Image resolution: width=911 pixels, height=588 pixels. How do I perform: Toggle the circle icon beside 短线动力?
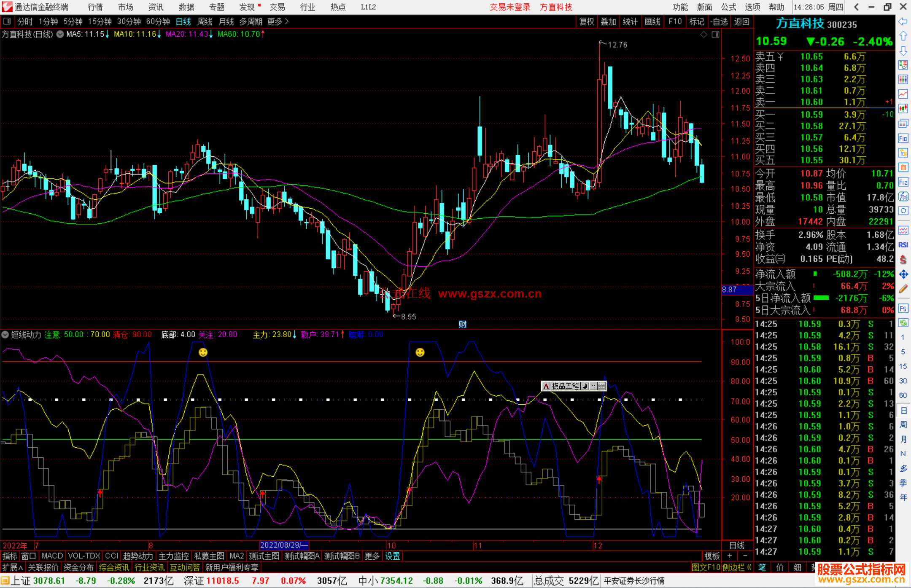coord(5,335)
